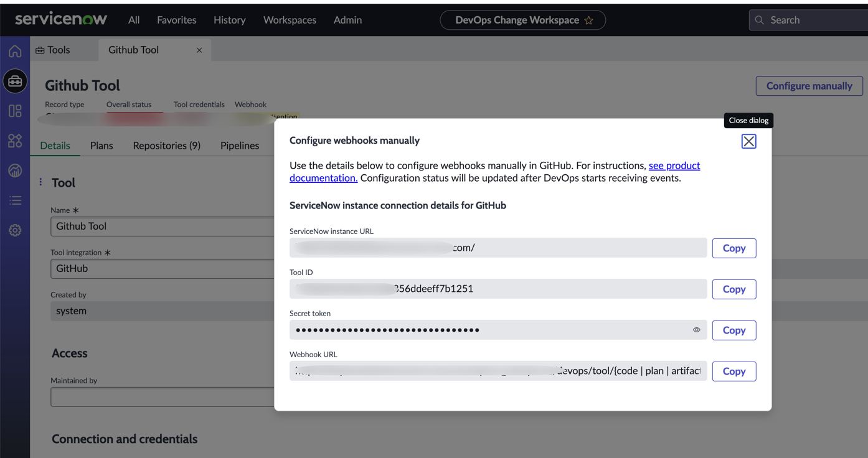Click the Webhook URL value field
Viewport: 868px width, 458px height.
coord(498,371)
